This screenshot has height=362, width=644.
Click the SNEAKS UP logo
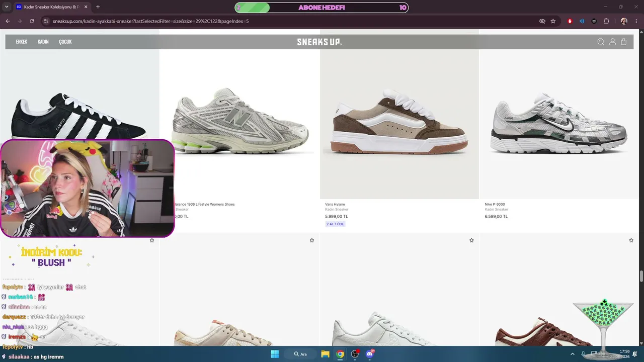(319, 42)
